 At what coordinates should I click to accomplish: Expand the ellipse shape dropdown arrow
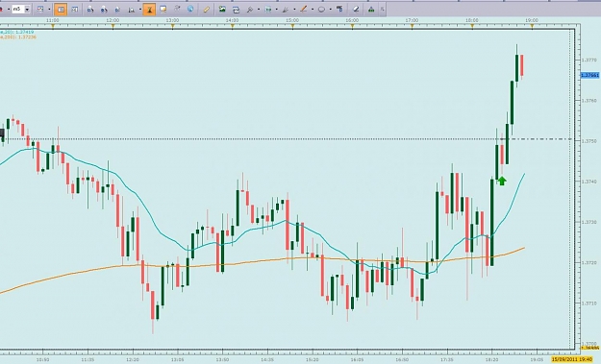coord(330,10)
